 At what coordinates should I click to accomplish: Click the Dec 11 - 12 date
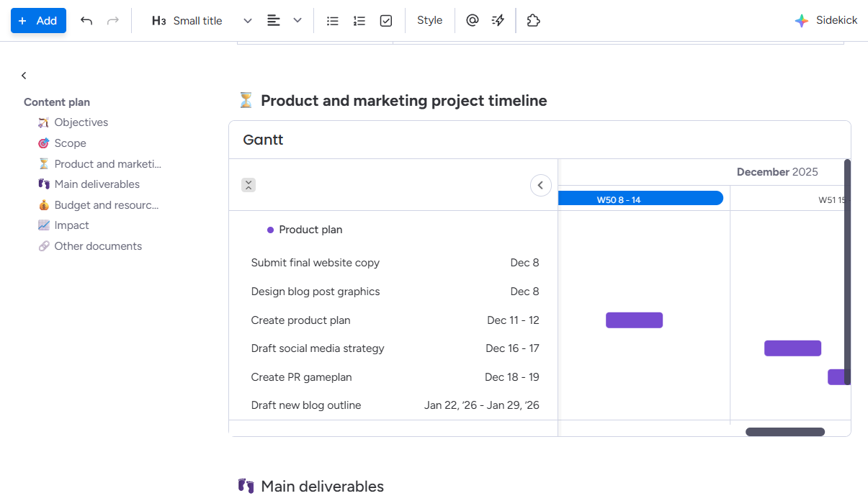point(513,320)
